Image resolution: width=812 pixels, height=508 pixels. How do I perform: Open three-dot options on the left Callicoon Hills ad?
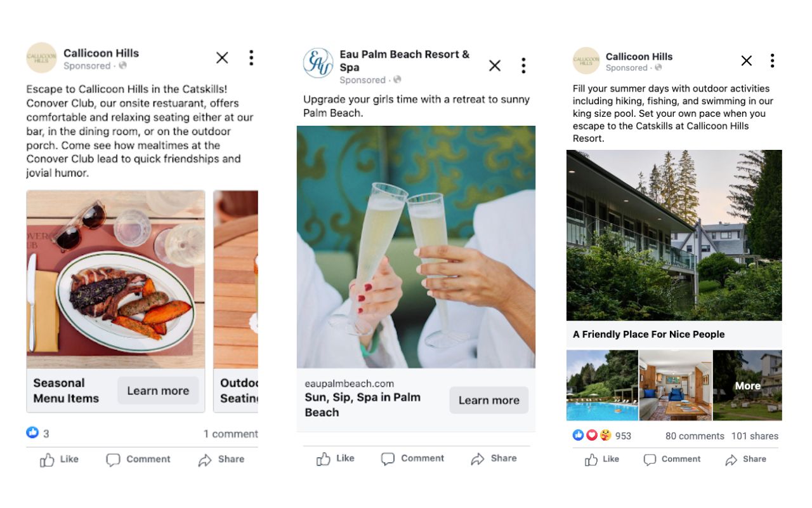(x=251, y=58)
